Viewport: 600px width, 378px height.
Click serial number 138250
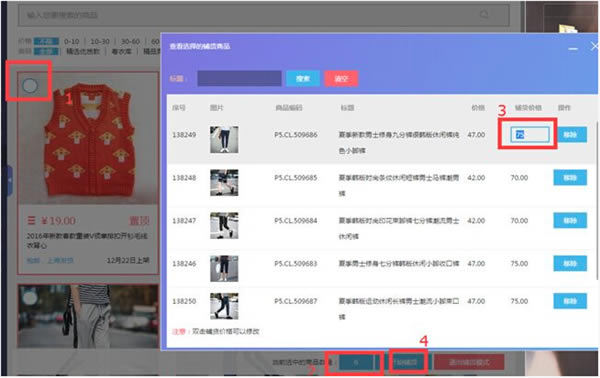184,301
